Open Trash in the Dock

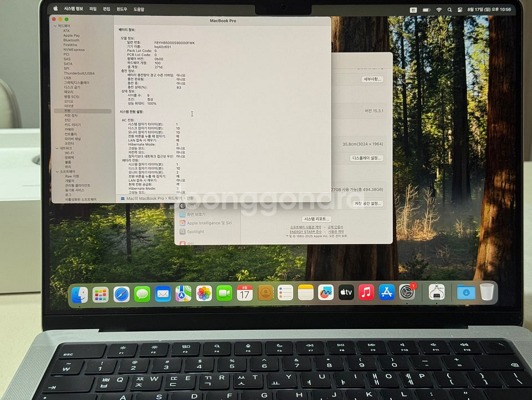tap(487, 292)
